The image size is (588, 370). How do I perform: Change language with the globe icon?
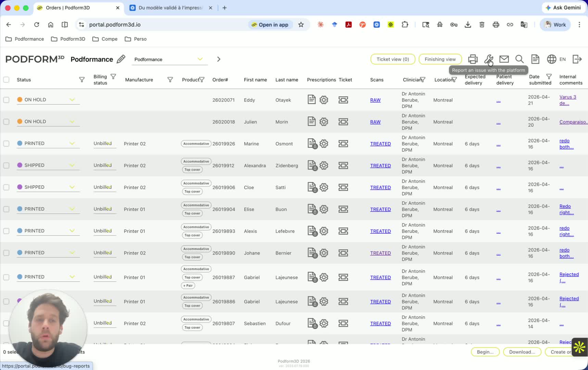pos(551,59)
